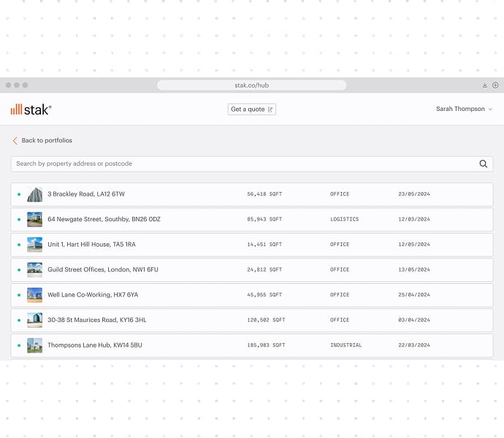The height and width of the screenshot is (438, 504).
Task: Click green status dot for Thompsons Lane Hub
Action: [x=19, y=345]
